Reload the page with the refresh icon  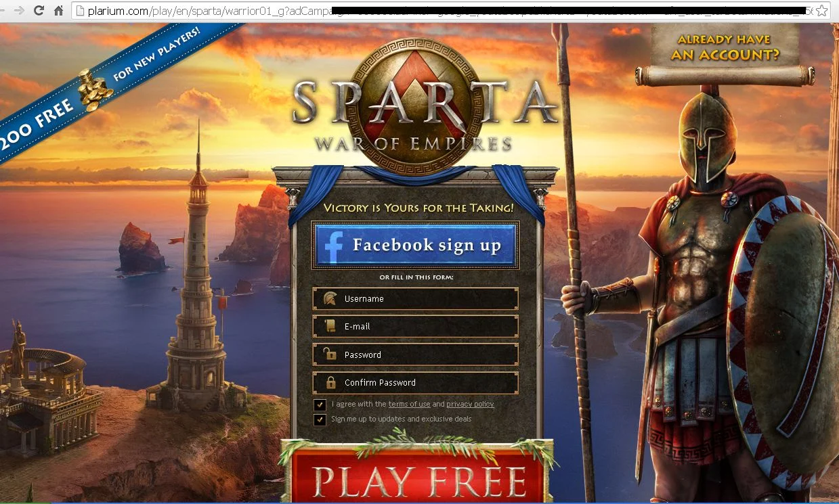pos(39,10)
